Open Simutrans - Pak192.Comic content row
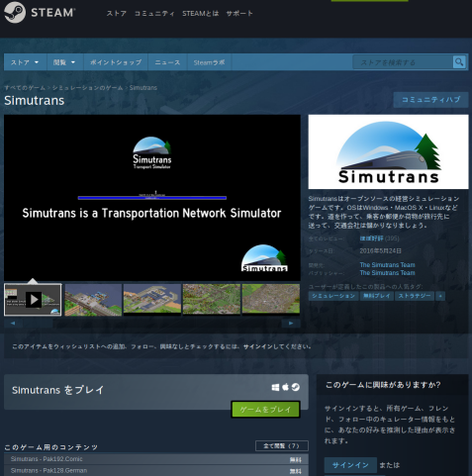 coord(156,459)
